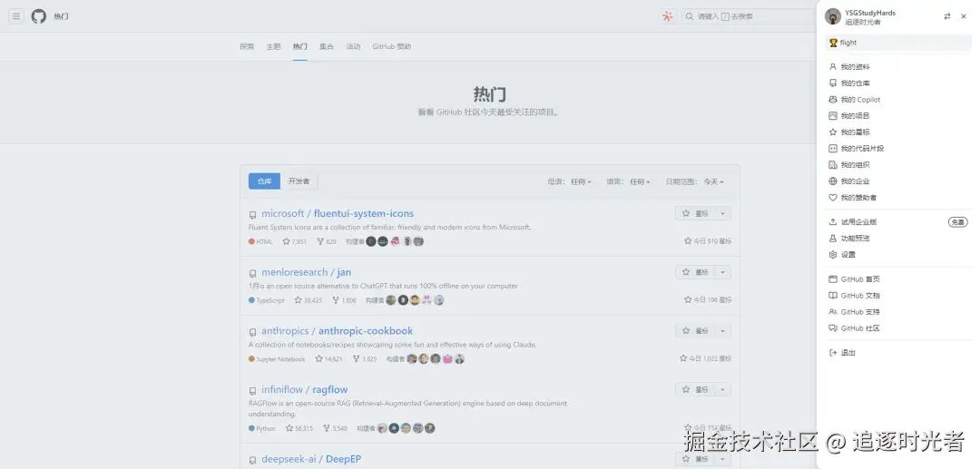Open menloresearch / jan repository link

click(x=307, y=272)
